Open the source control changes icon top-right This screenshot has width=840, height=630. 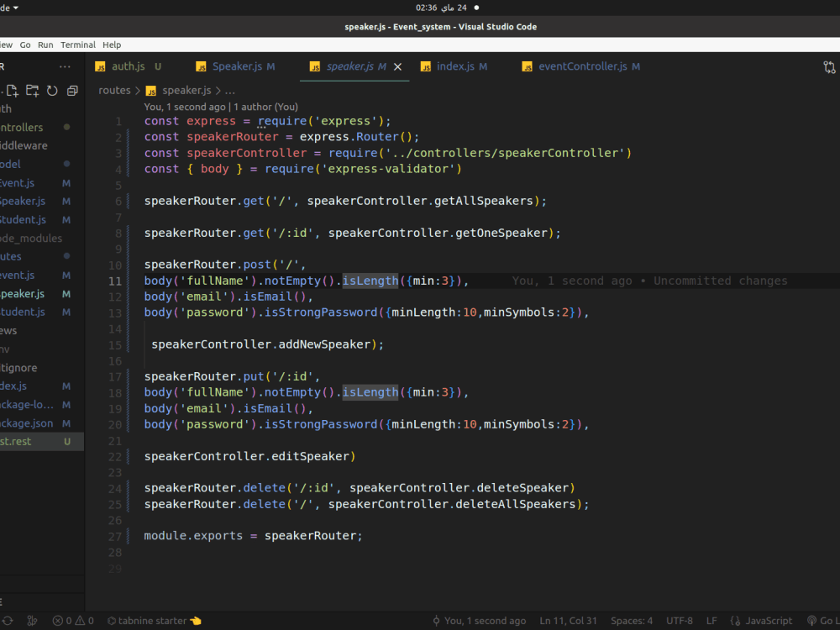829,66
